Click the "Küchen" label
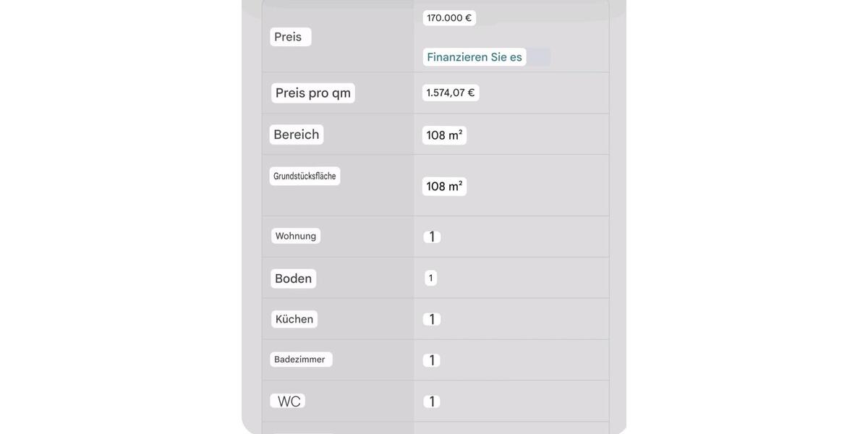868x434 pixels. point(294,319)
